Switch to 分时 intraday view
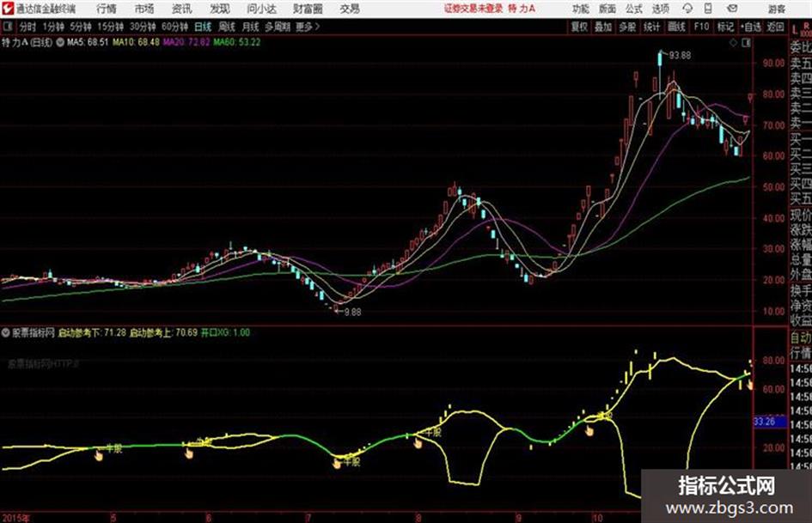812x523 pixels. click(28, 27)
